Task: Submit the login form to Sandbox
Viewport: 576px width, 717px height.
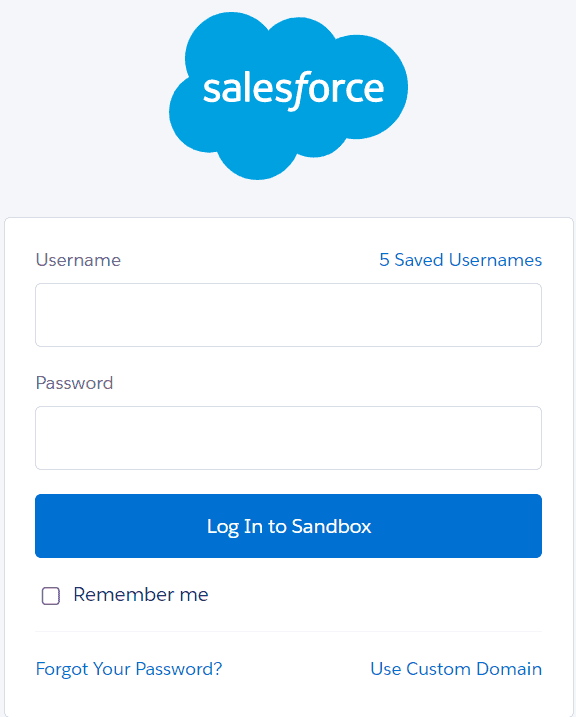Action: point(288,526)
